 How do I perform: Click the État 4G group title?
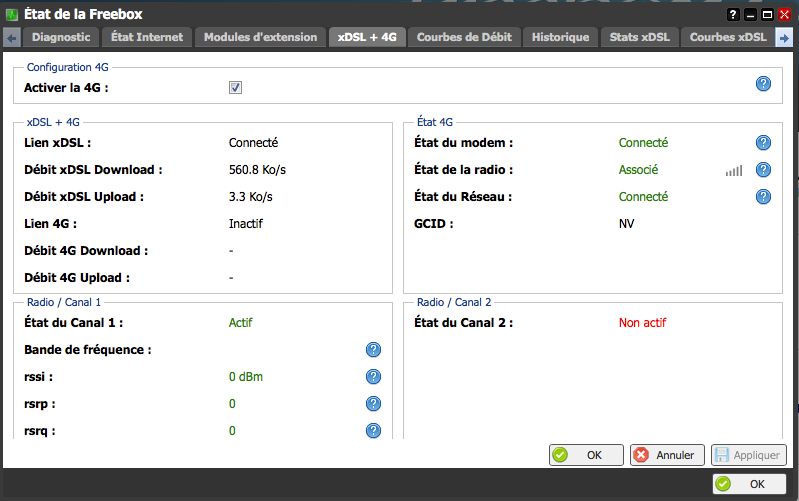tap(435, 122)
